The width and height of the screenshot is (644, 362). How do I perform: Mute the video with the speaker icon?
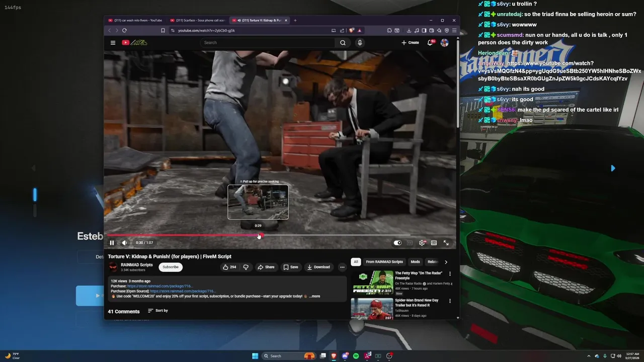(x=124, y=243)
